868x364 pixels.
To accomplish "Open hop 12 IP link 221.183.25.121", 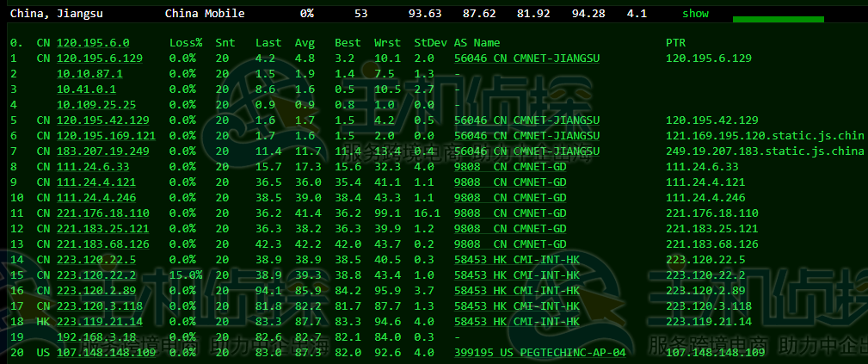I will point(103,229).
